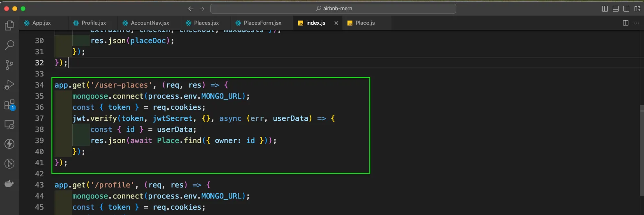This screenshot has width=644, height=215.
Task: Click line number 43 in the gutter
Action: click(39, 185)
